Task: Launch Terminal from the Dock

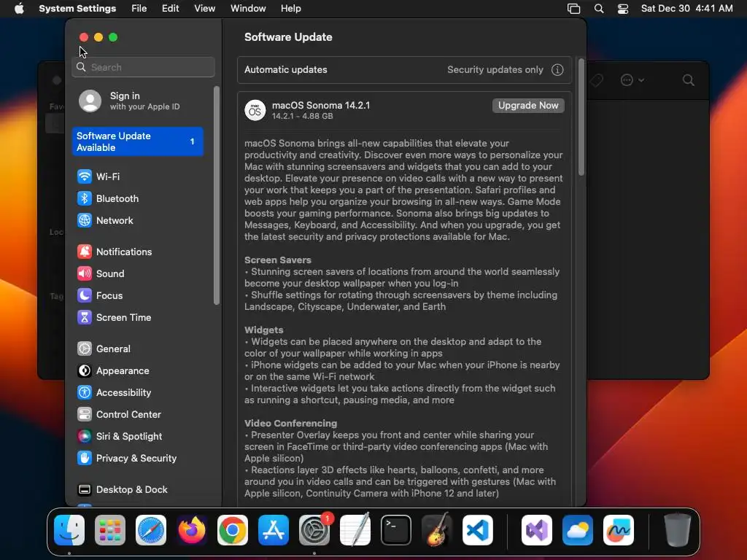Action: [x=396, y=530]
